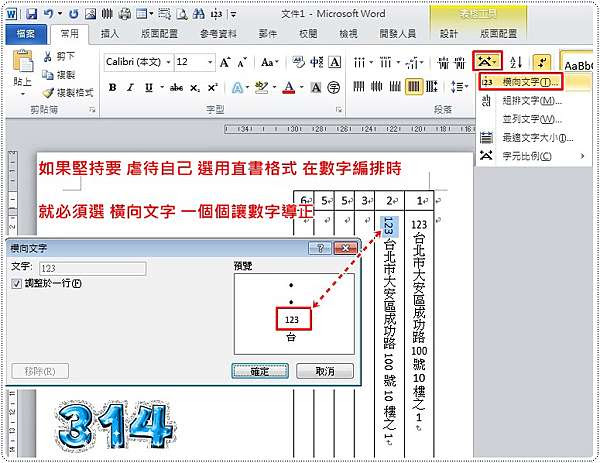Open the Line Spacing dropdown
Image resolution: width=600 pixels, height=463 pixels.
(x=460, y=87)
